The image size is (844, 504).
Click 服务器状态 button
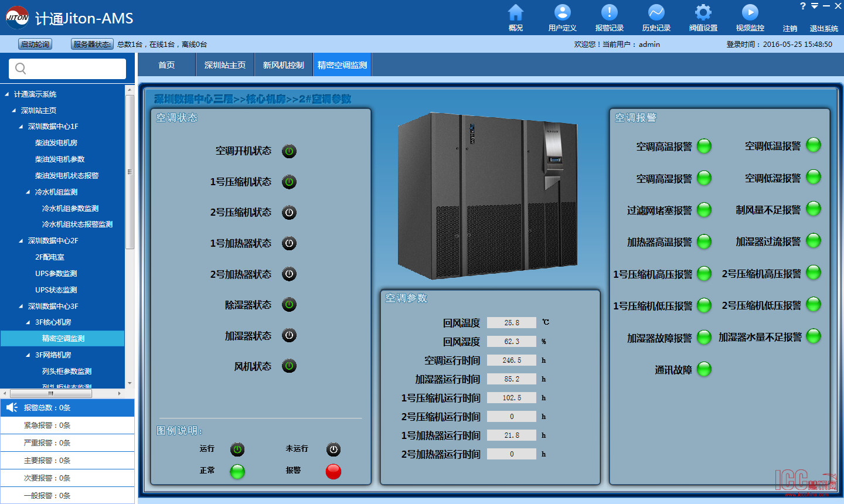92,44
